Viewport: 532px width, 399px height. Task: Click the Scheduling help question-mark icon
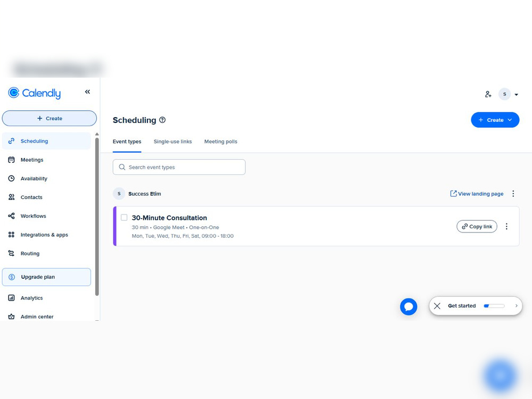(162, 120)
